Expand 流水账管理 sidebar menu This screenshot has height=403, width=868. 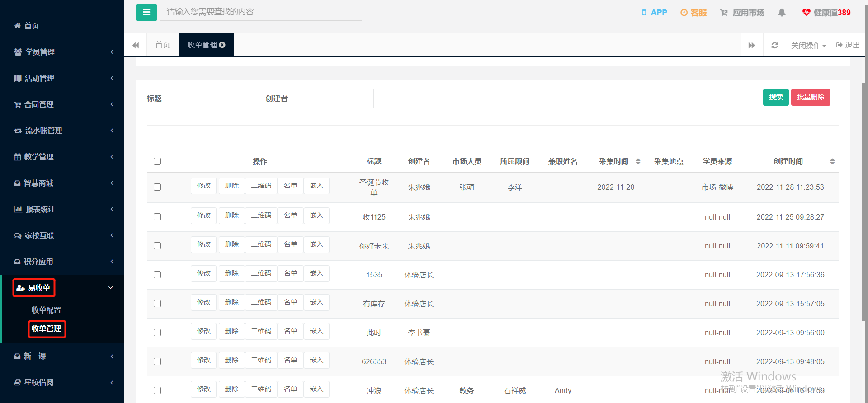[62, 131]
